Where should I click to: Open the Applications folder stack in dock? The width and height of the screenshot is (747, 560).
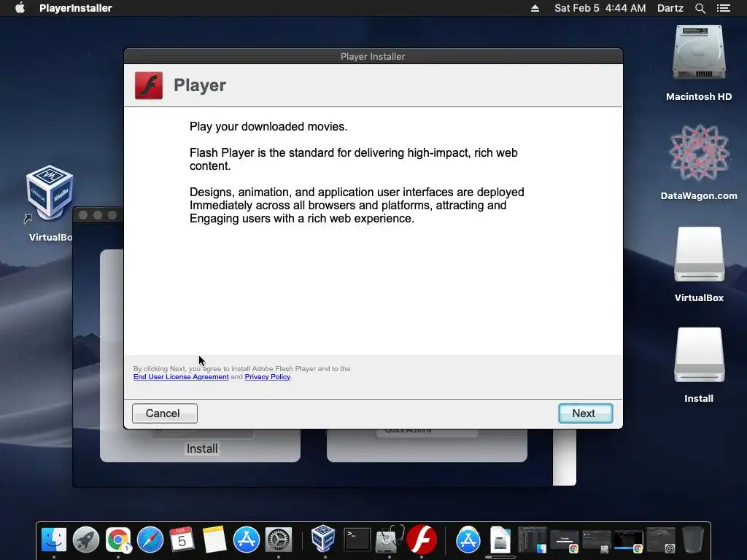pos(468,540)
